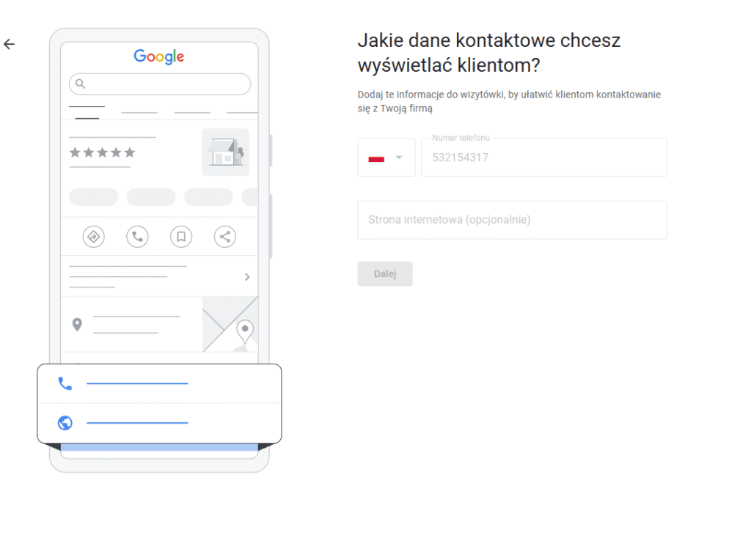751x560 pixels.
Task: Click the call icon in circle
Action: (137, 237)
